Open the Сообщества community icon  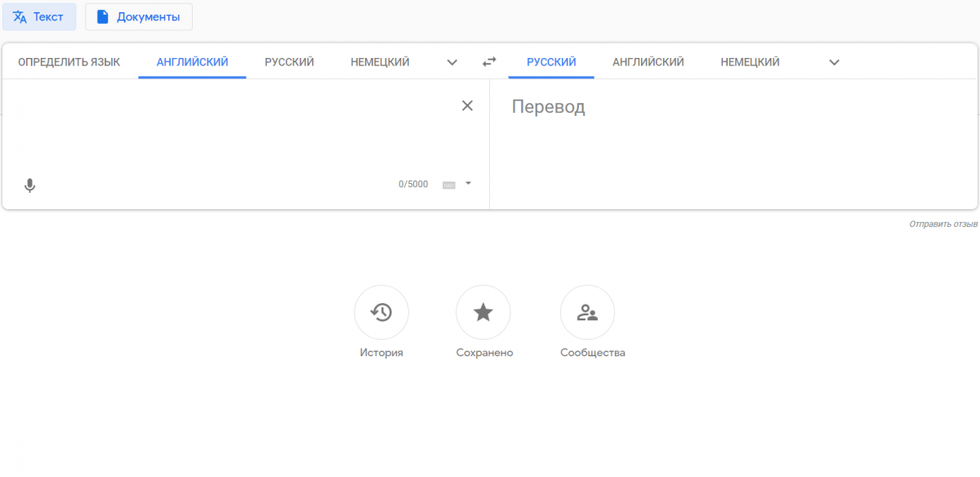[587, 312]
